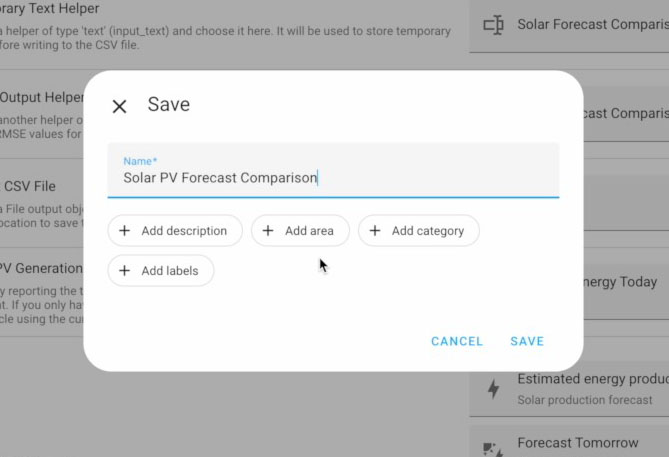Click the plus icon on Add area

tap(268, 231)
